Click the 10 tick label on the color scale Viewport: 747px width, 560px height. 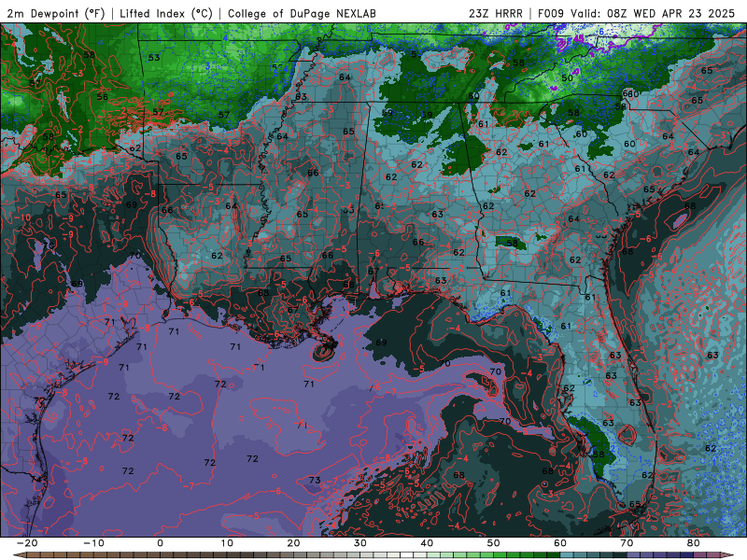pyautogui.click(x=227, y=543)
